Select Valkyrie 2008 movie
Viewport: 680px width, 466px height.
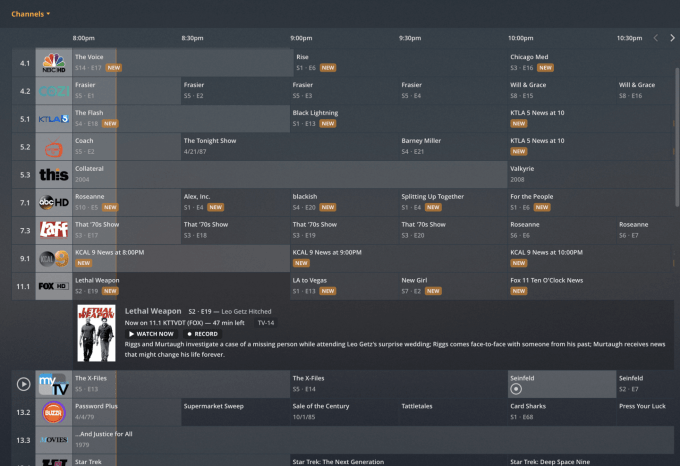590,174
